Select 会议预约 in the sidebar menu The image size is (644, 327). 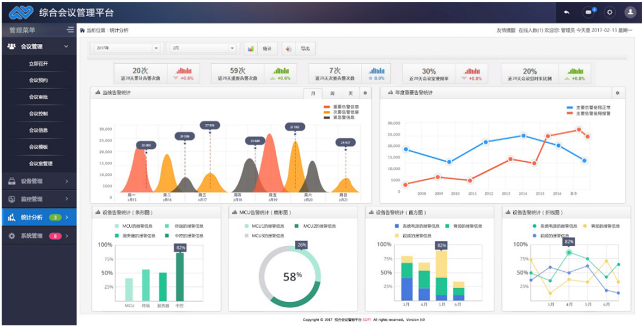38,80
